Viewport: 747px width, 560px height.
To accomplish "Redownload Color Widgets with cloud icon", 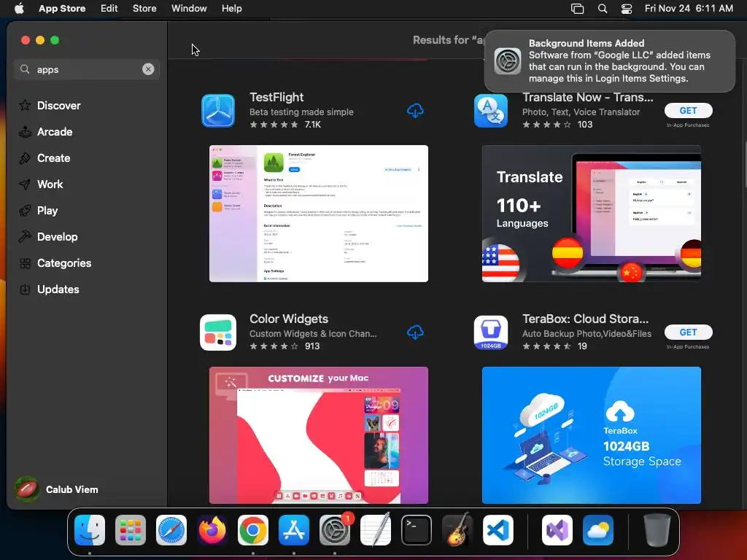I will (415, 332).
